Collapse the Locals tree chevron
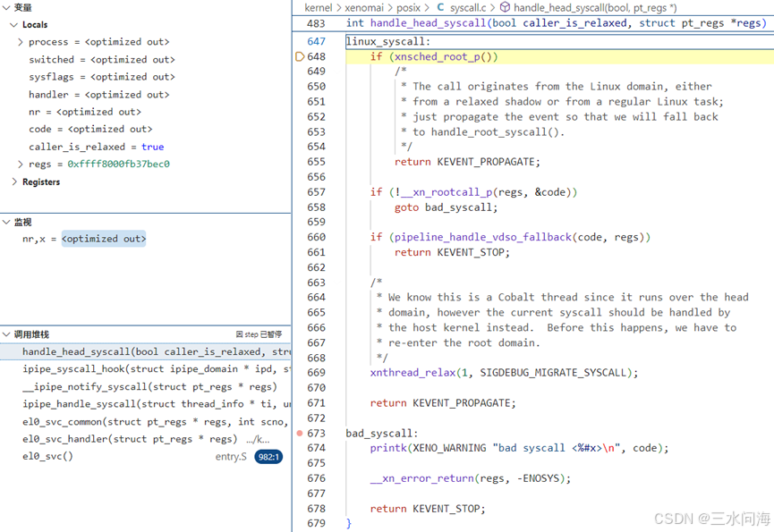The height and width of the screenshot is (532, 774). click(13, 25)
